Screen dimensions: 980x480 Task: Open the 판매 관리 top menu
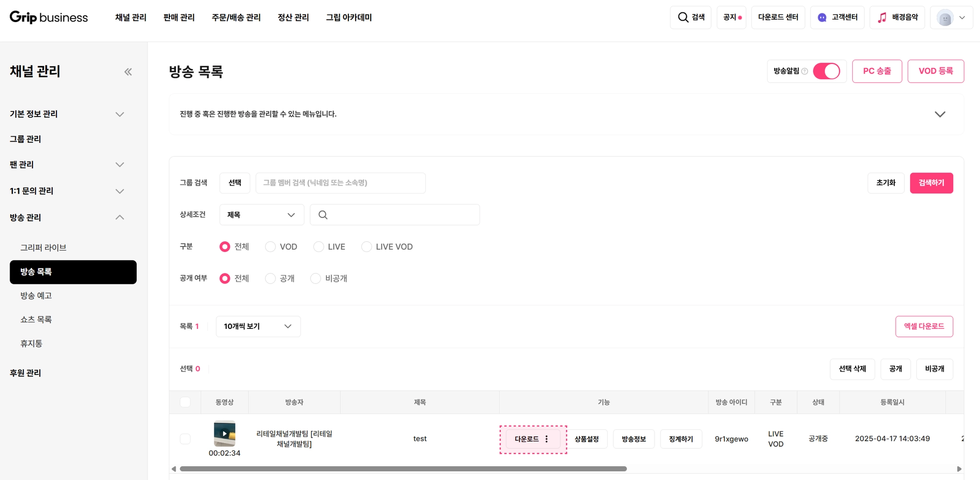(x=179, y=18)
